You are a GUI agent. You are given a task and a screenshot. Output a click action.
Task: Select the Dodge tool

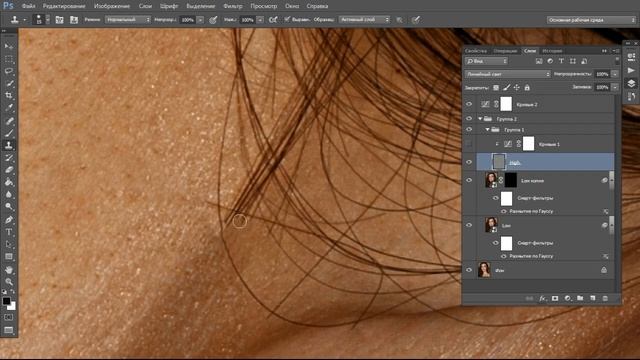click(x=9, y=207)
